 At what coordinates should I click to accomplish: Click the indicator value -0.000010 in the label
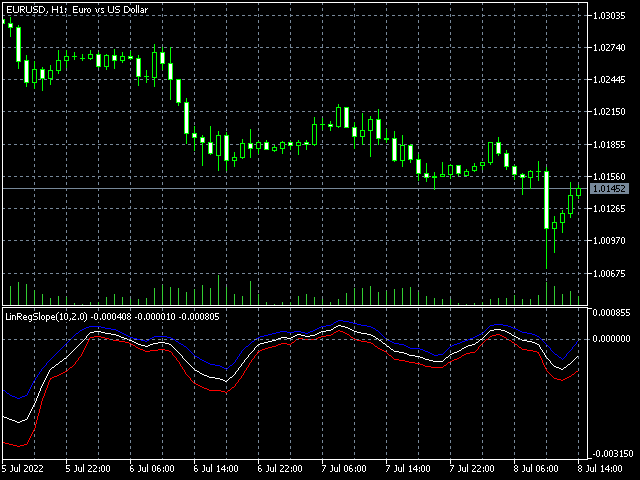pyautogui.click(x=155, y=317)
